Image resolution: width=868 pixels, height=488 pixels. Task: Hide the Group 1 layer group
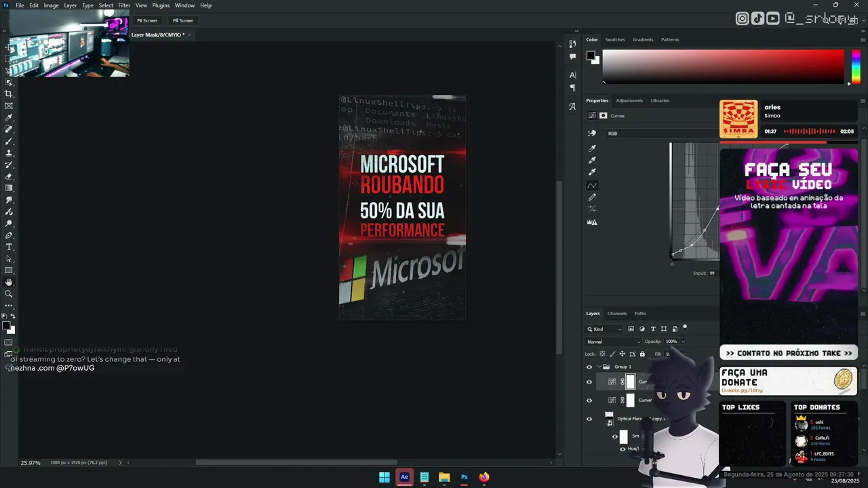click(589, 367)
